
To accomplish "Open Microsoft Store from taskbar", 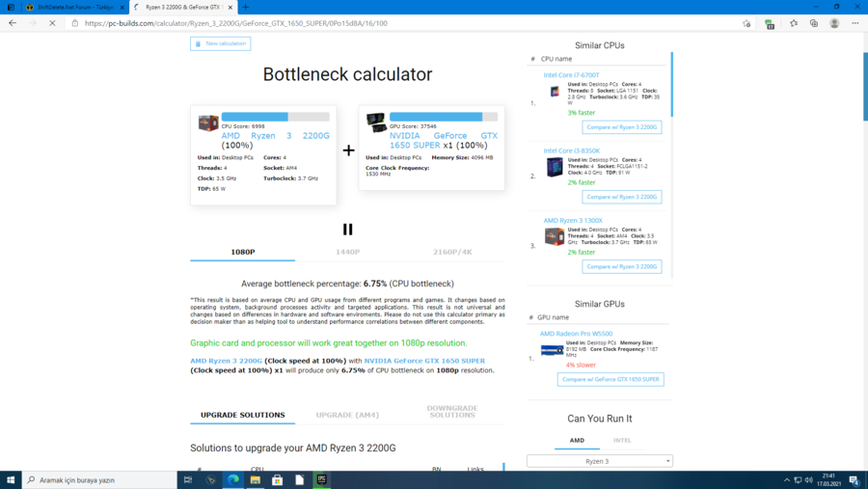I will point(278,480).
